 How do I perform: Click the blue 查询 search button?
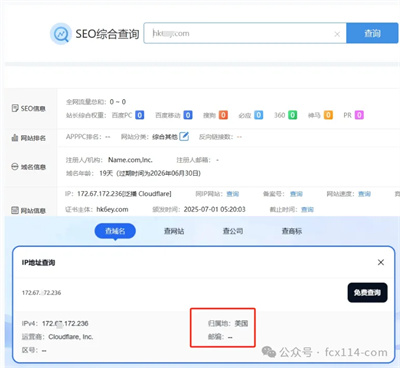point(372,33)
